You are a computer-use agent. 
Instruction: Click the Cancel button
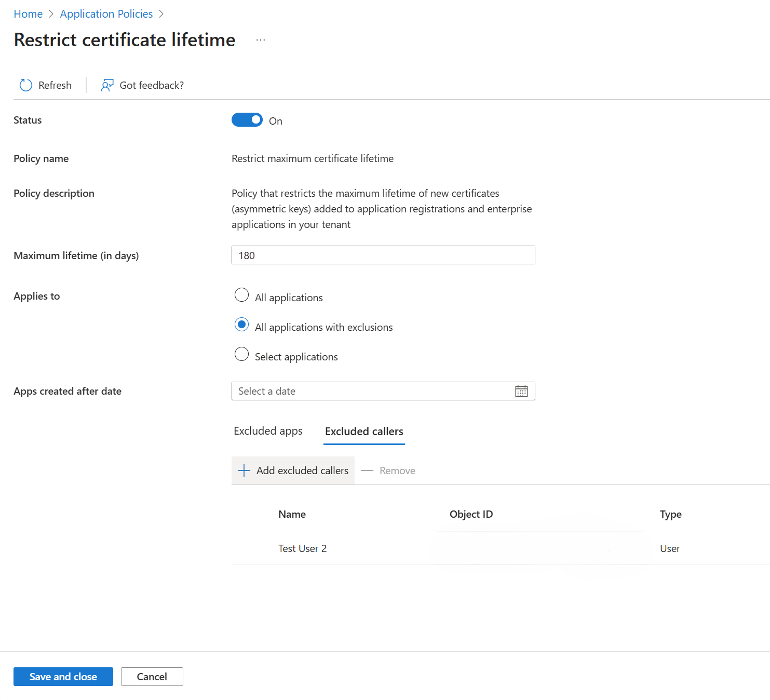pyautogui.click(x=152, y=676)
